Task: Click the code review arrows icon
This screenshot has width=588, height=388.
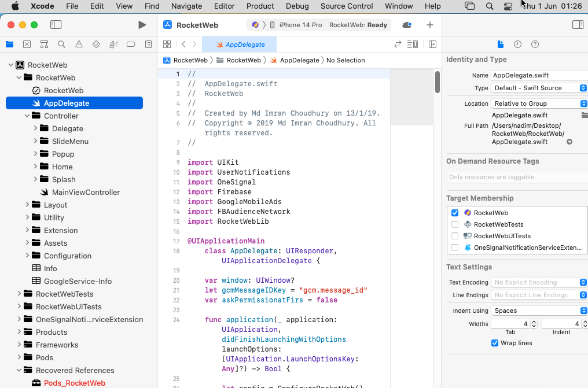Action: [x=398, y=44]
